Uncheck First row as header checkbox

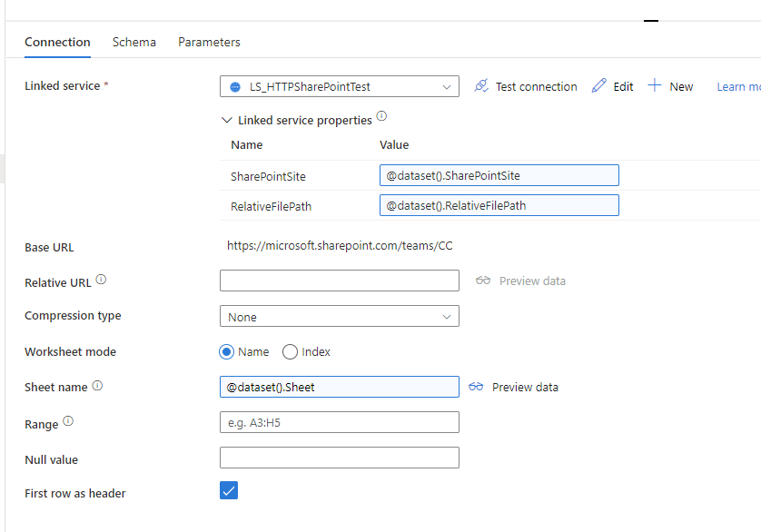point(229,491)
